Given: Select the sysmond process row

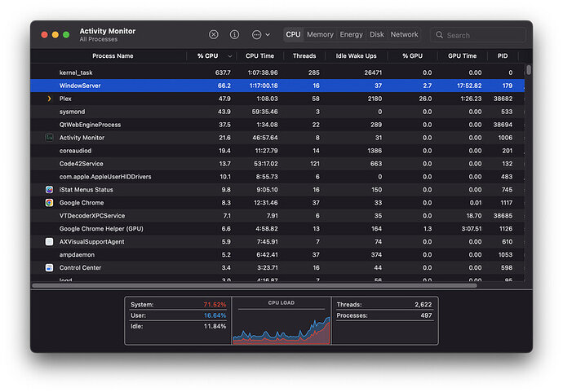Looking at the screenshot, I should 277,112.
